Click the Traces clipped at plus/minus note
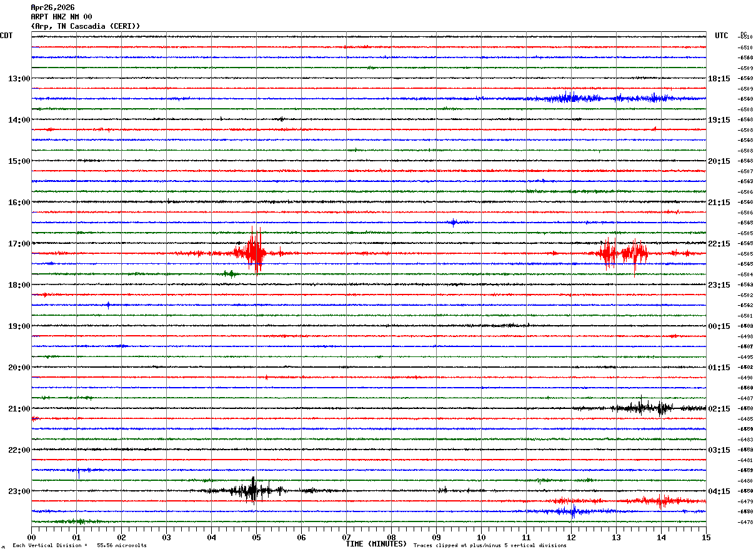 pos(490,546)
